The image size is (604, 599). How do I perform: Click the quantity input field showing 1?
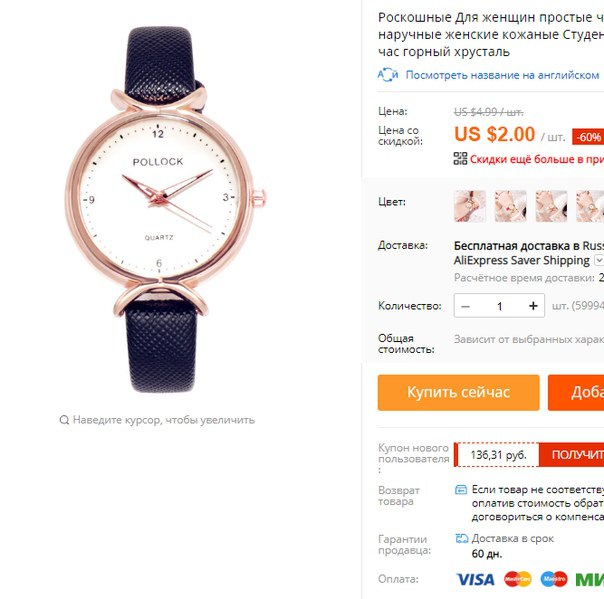tap(499, 306)
